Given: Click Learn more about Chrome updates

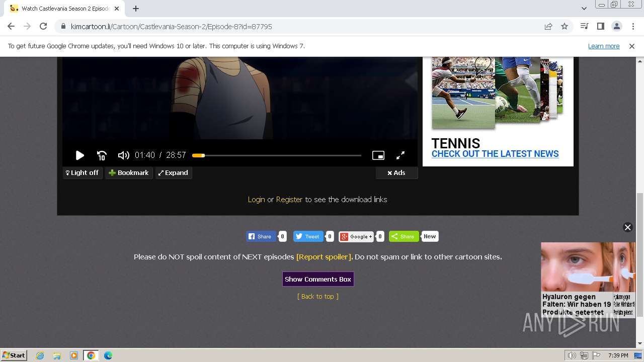Looking at the screenshot, I should click(604, 46).
